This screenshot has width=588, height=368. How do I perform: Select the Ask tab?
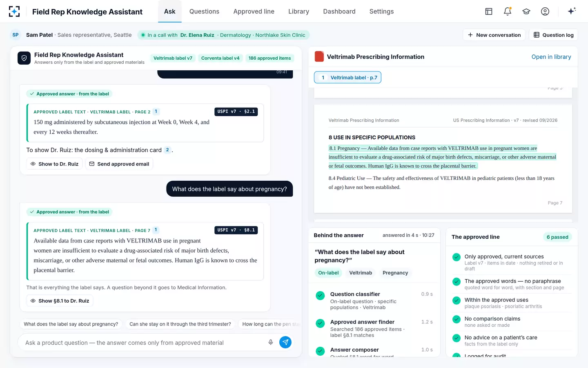[170, 11]
